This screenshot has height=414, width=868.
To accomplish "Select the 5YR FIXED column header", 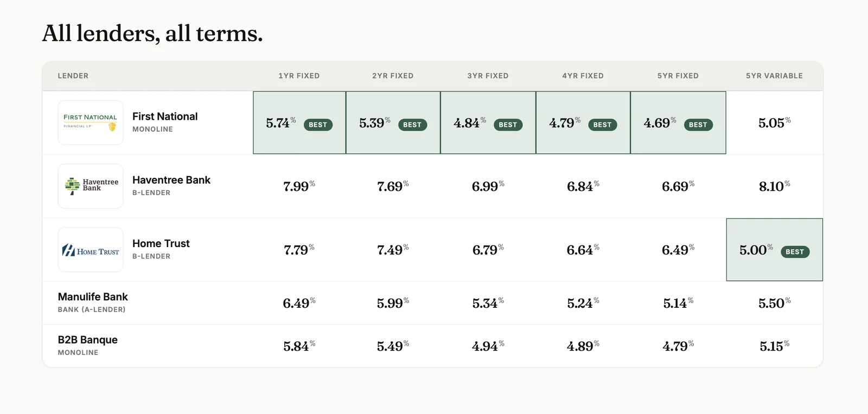I will [x=678, y=76].
